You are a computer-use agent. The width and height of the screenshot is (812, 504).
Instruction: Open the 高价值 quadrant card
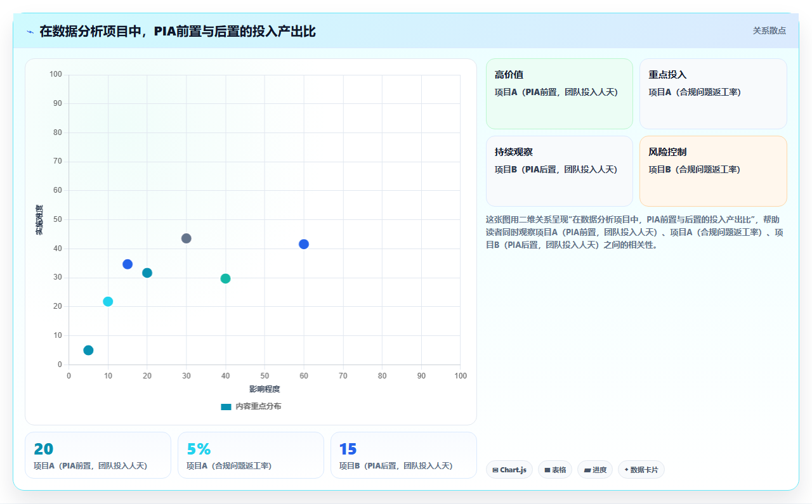tap(560, 94)
